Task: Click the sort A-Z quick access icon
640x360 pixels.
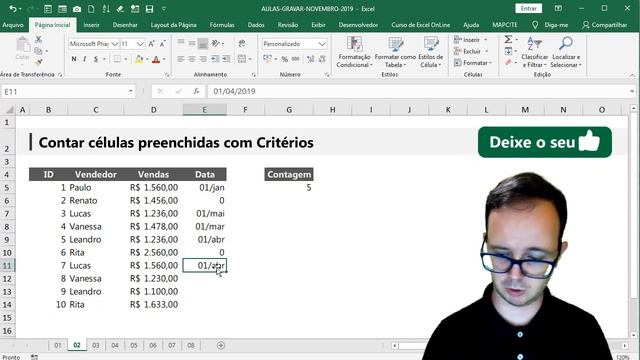Action: tap(106, 9)
